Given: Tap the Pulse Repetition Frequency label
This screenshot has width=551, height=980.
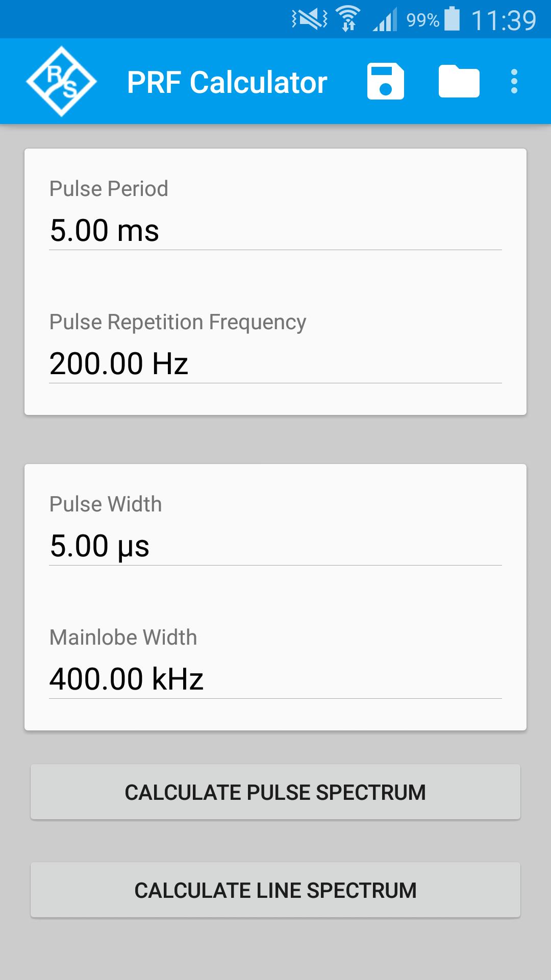Looking at the screenshot, I should [178, 322].
